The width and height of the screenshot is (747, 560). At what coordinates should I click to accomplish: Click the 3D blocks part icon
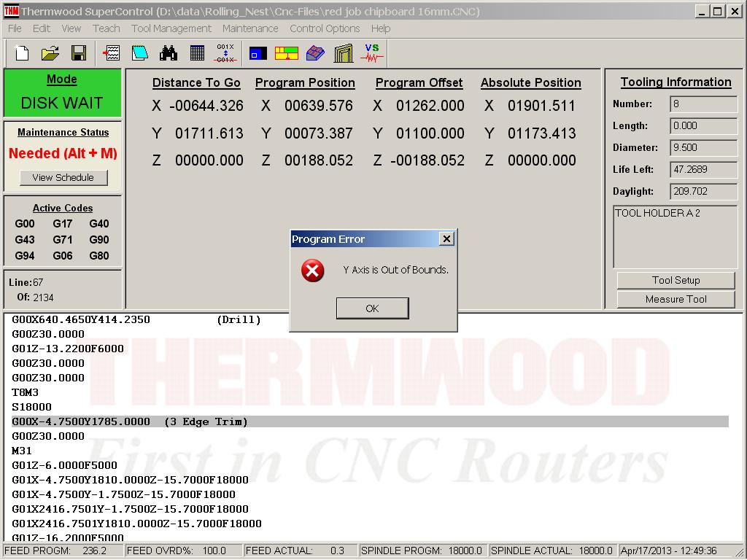click(315, 53)
